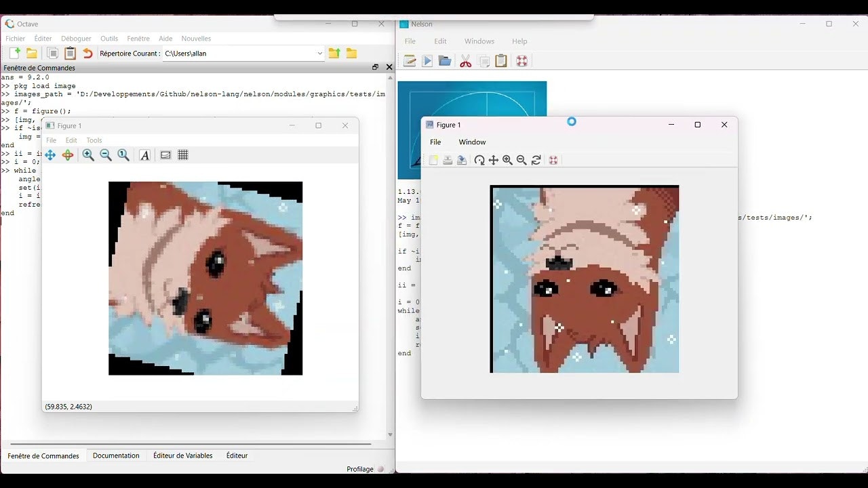Open Nelson's Windows menu
The width and height of the screenshot is (868, 488).
(479, 41)
